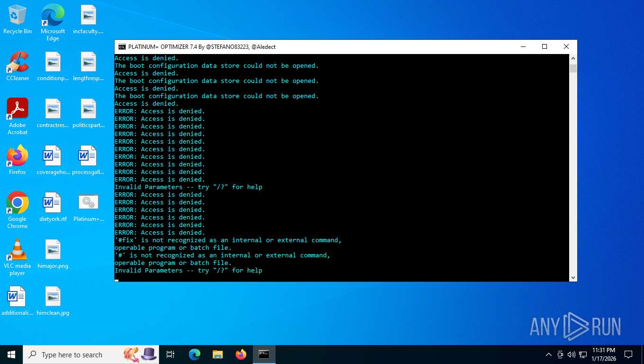Switch to the console app on taskbar
The image size is (644, 364).
pyautogui.click(x=264, y=355)
